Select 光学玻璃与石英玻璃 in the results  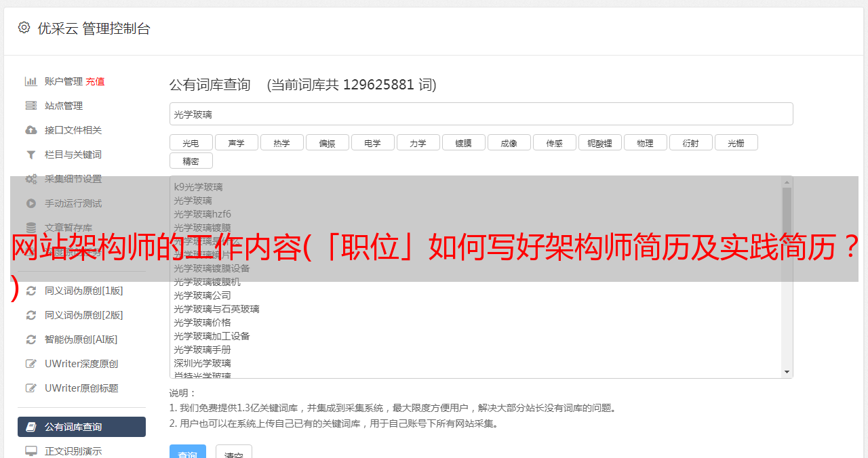pyautogui.click(x=216, y=309)
